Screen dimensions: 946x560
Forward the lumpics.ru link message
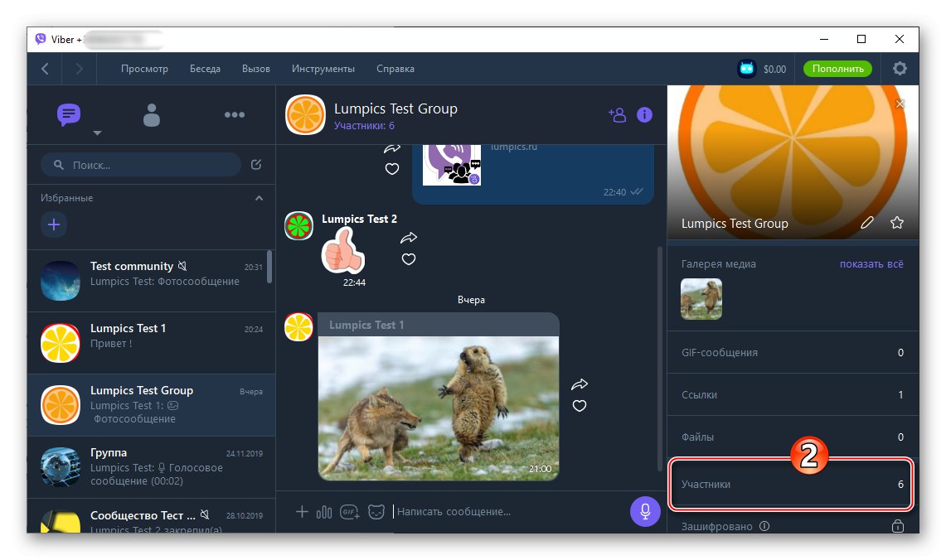tap(392, 148)
